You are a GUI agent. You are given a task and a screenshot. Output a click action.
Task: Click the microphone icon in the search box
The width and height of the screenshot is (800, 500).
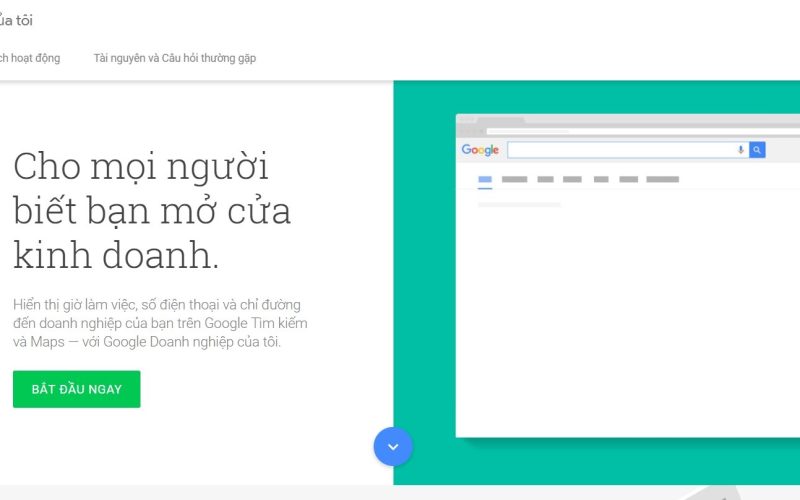click(741, 150)
